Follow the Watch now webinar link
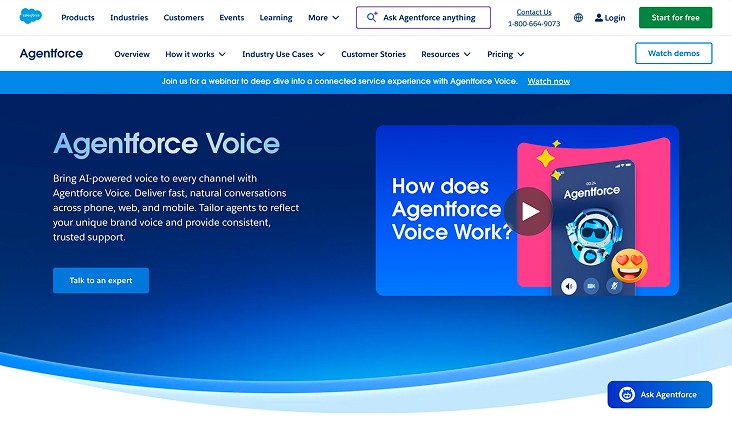Viewport: 732px width, 421px height. click(549, 81)
